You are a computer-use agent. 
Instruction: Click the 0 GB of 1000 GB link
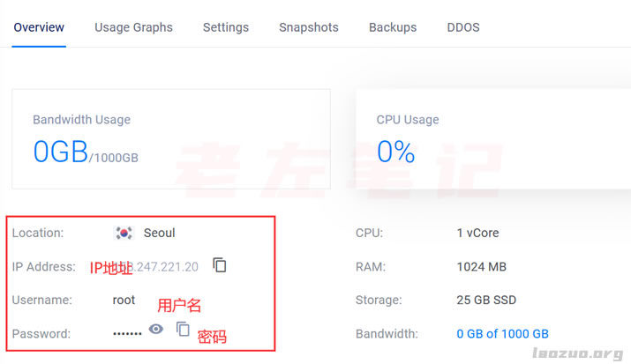503,333
